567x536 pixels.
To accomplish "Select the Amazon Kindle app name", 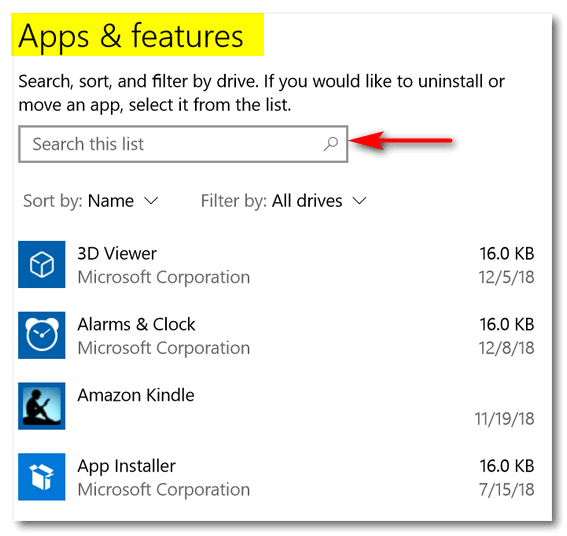I will click(136, 395).
